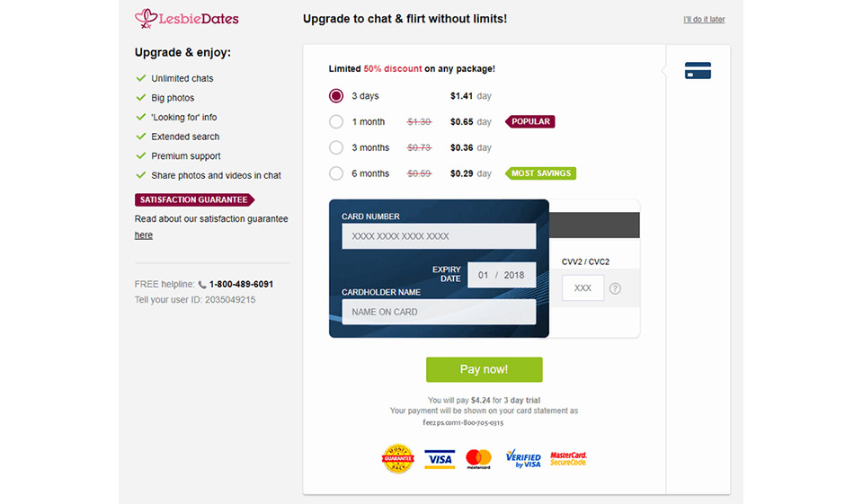
Task: Click the Satisfaction Guarantee badge
Action: click(194, 199)
